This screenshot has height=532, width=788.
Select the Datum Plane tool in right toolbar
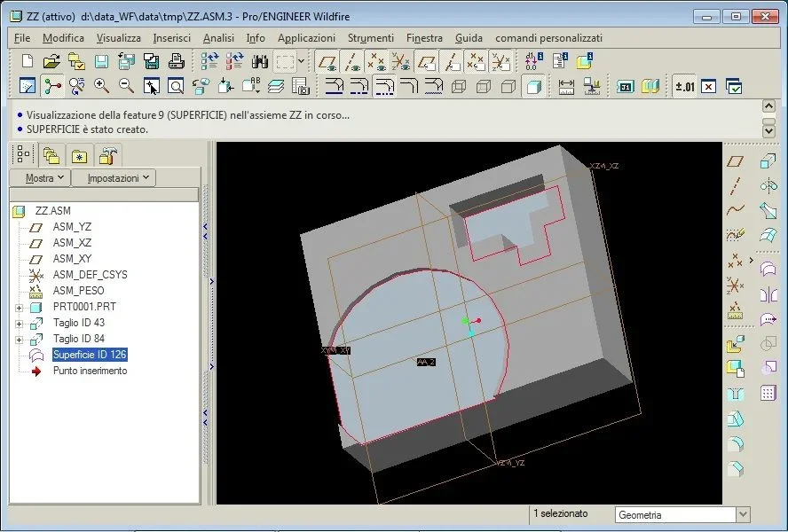(x=736, y=161)
